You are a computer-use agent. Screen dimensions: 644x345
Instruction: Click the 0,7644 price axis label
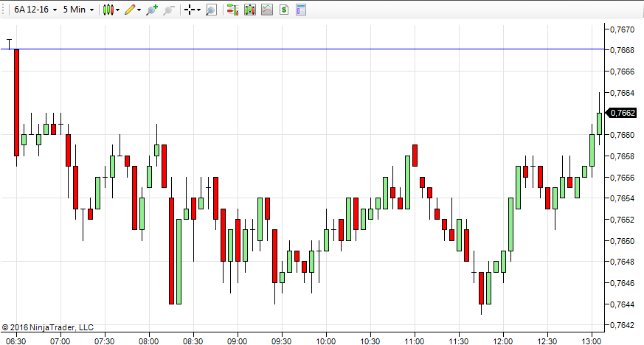[622, 304]
